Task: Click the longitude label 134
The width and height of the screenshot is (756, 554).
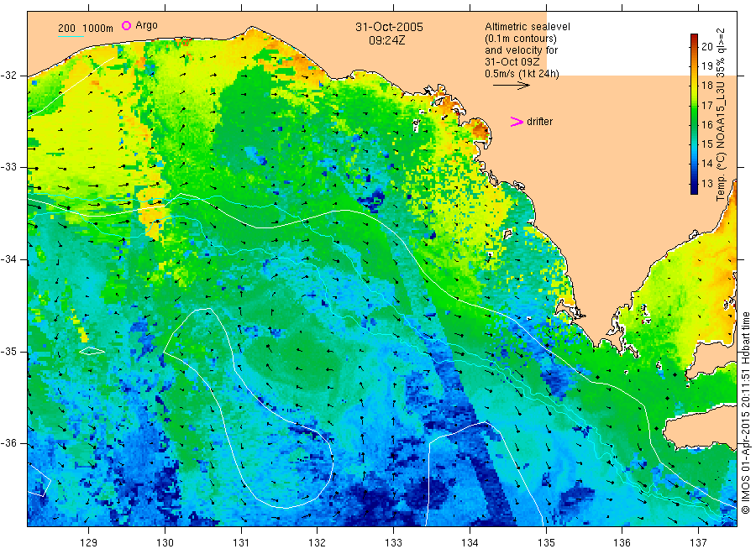Action: pos(470,542)
